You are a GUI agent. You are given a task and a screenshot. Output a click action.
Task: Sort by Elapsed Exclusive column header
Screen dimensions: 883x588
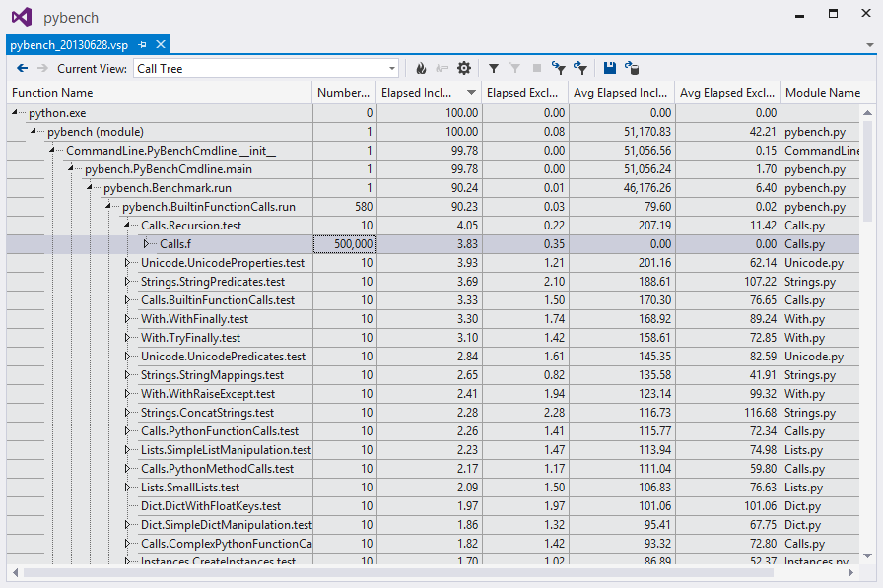[x=525, y=93]
